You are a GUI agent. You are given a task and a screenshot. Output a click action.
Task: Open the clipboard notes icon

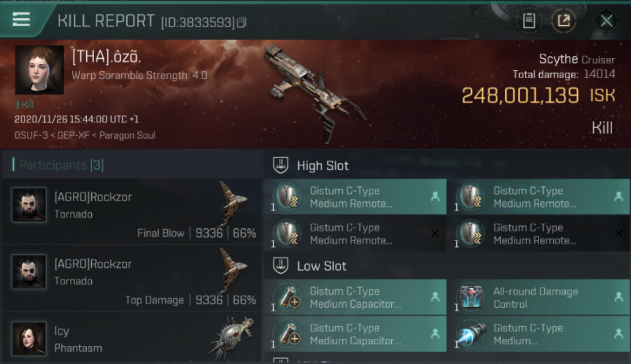pyautogui.click(x=529, y=21)
